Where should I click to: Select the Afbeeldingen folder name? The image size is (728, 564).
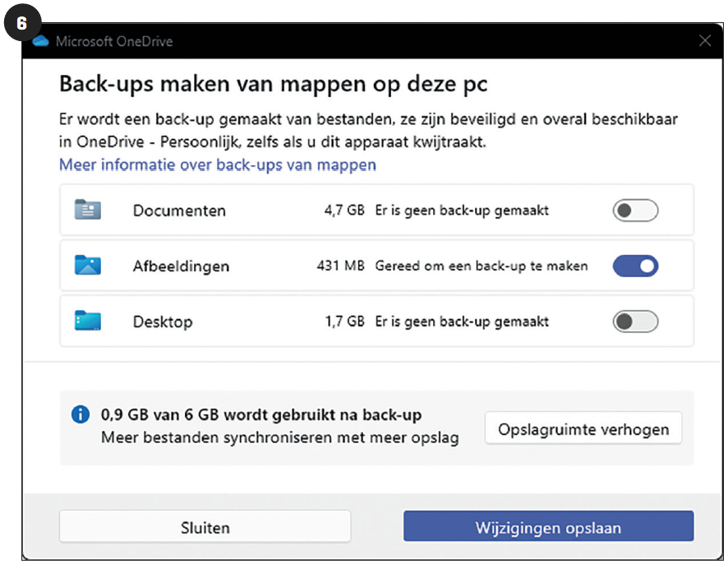[x=181, y=266]
